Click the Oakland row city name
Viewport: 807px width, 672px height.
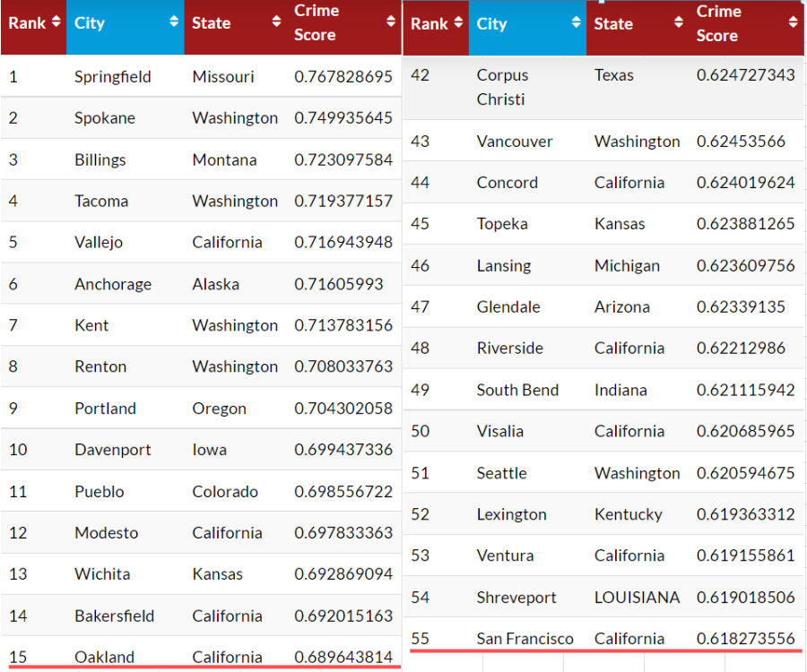[104, 657]
